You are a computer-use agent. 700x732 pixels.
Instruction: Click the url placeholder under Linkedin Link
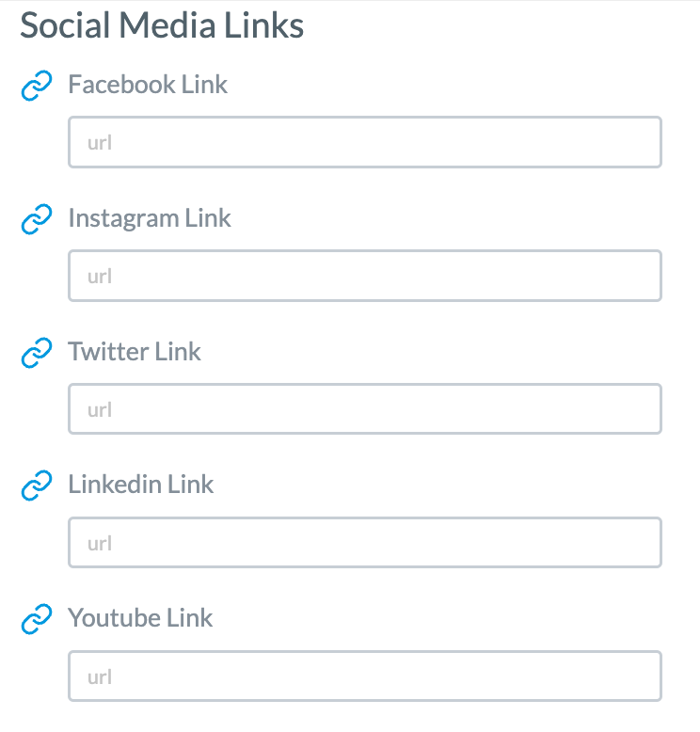click(x=100, y=544)
